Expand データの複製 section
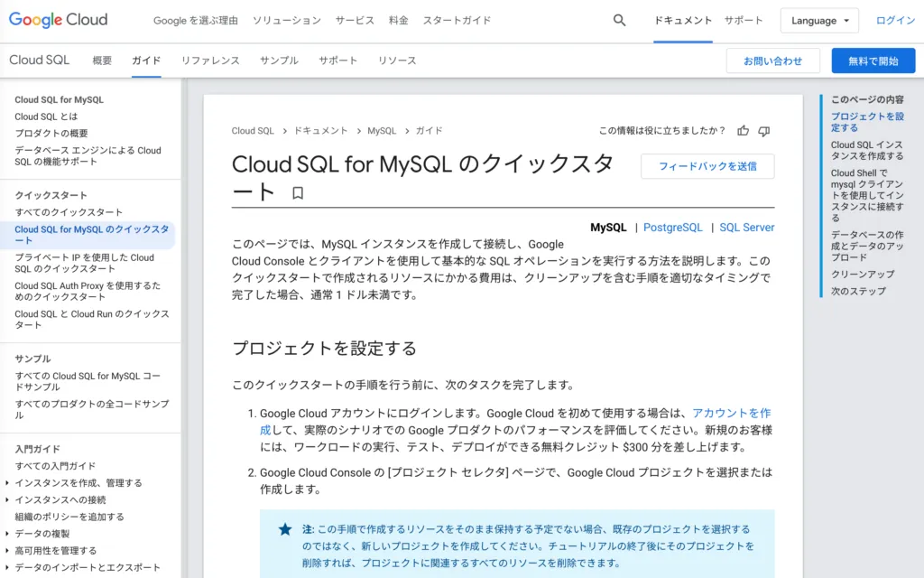 pos(7,533)
